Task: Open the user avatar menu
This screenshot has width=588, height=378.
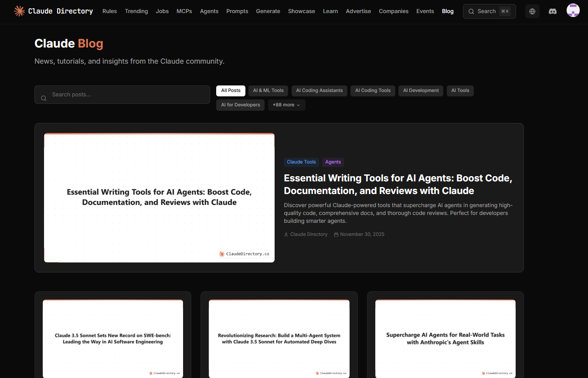Action: coord(573,10)
